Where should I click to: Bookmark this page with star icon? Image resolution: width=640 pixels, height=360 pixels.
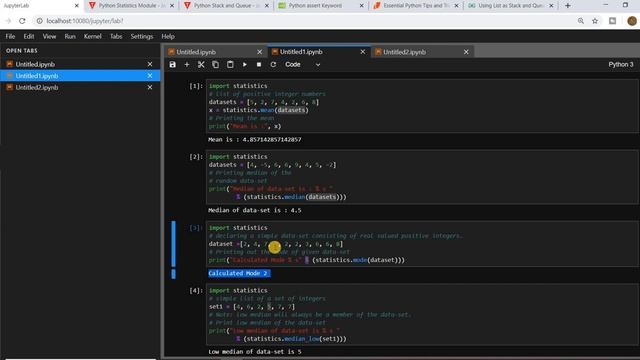pos(595,21)
